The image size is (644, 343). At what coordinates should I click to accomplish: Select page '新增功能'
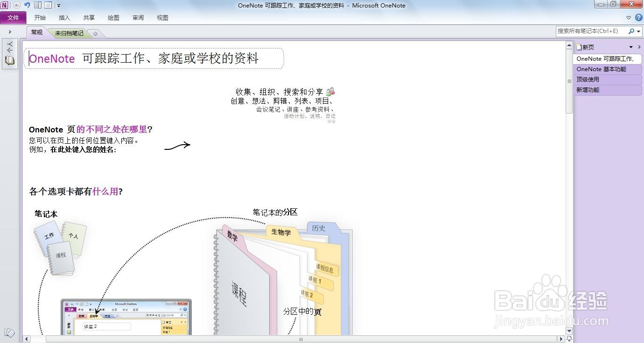[x=608, y=90]
